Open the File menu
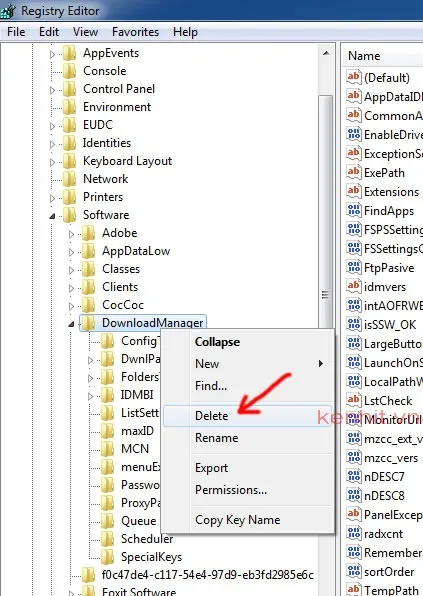The width and height of the screenshot is (423, 596). tap(16, 32)
